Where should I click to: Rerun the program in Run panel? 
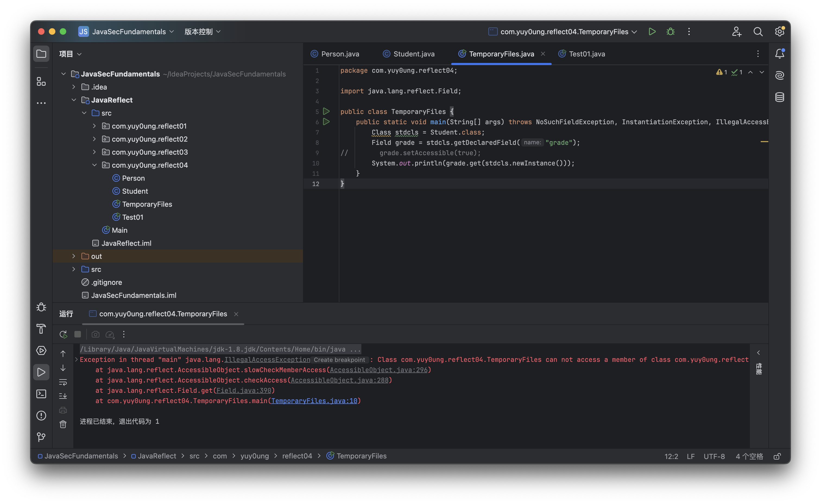63,334
